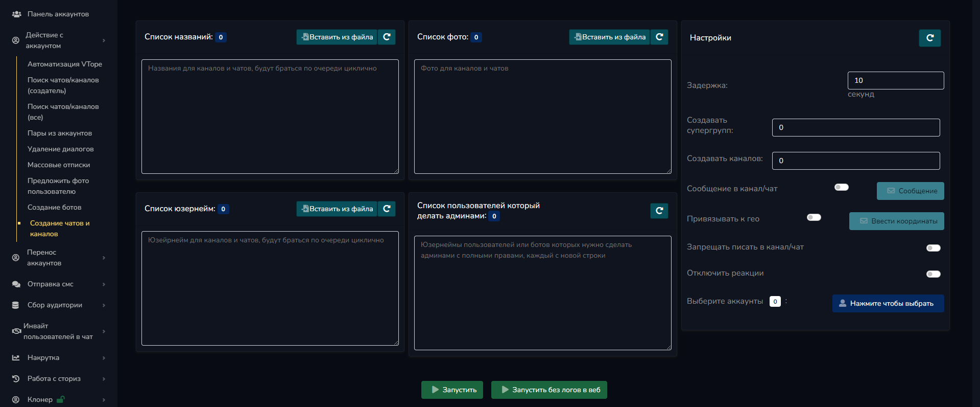The width and height of the screenshot is (980, 407).
Task: Click the refresh icon in the Настройки panel
Action: [930, 38]
